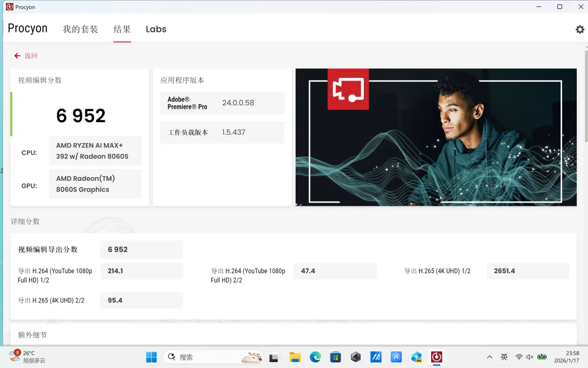
Task: Click the 视频编辑分数 card title
Action: pos(40,80)
